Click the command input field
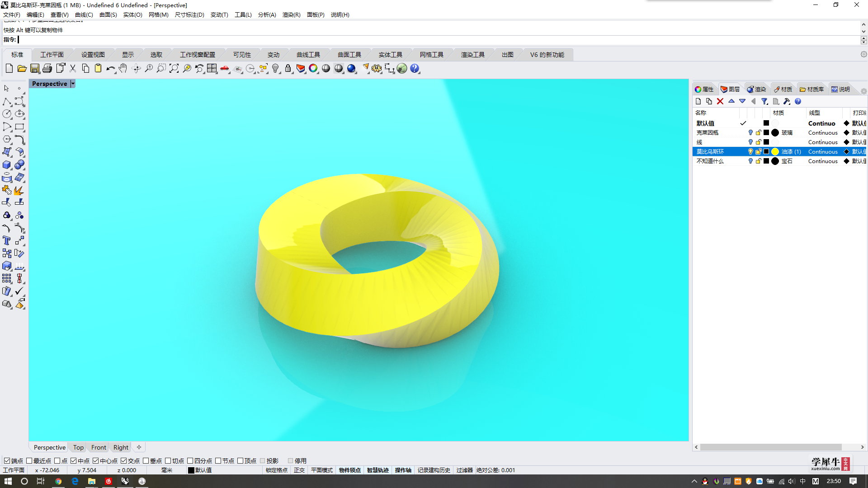The width and height of the screenshot is (868, 488). [x=439, y=40]
